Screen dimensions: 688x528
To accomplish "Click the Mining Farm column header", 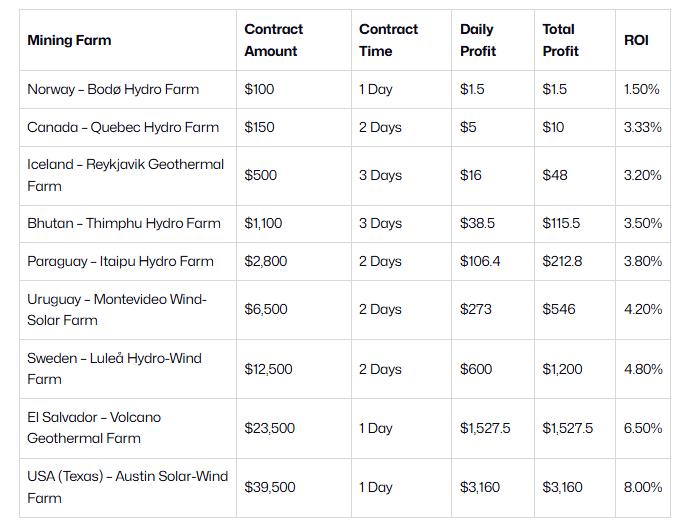I will point(69,41).
